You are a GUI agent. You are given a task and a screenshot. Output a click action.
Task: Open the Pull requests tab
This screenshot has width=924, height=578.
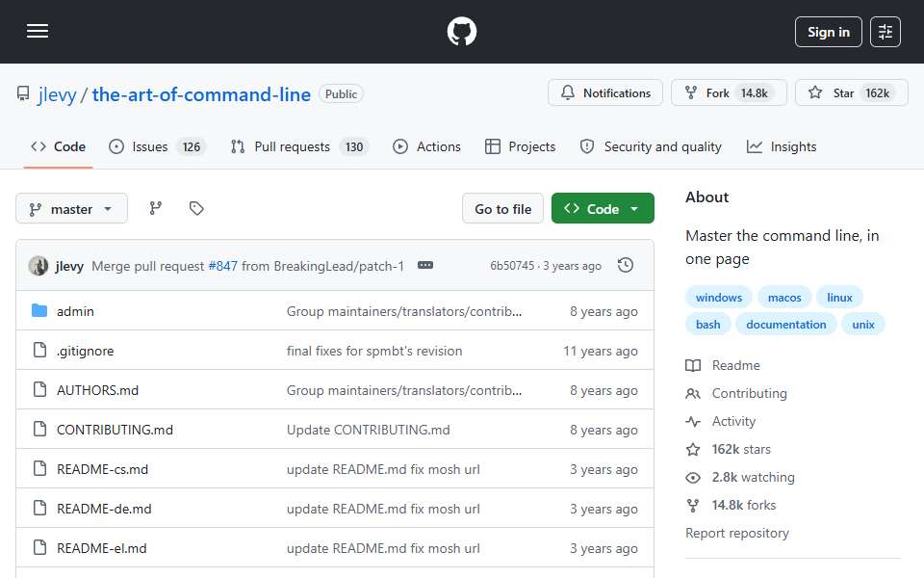[x=299, y=146]
